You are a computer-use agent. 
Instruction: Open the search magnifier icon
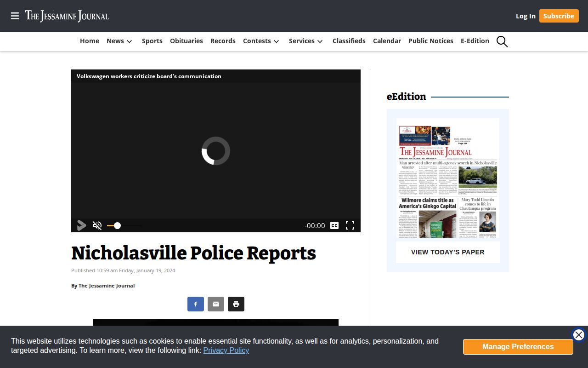point(502,41)
